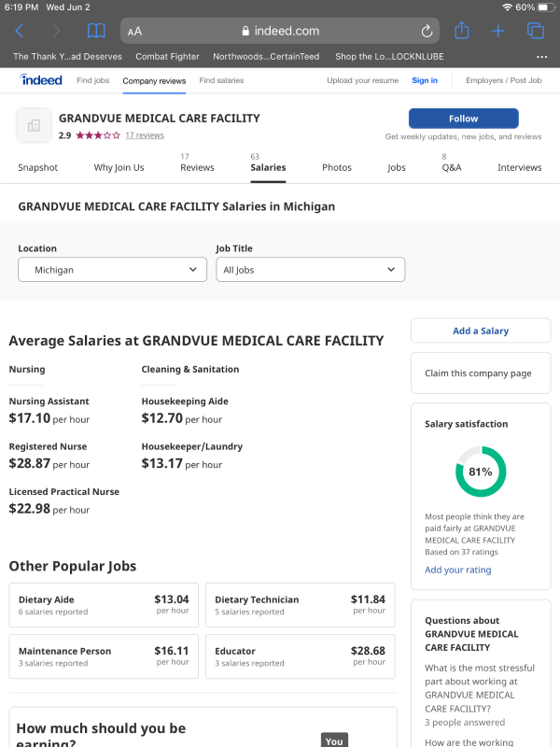
Task: Select Company reviews in top navigation
Action: 154,81
